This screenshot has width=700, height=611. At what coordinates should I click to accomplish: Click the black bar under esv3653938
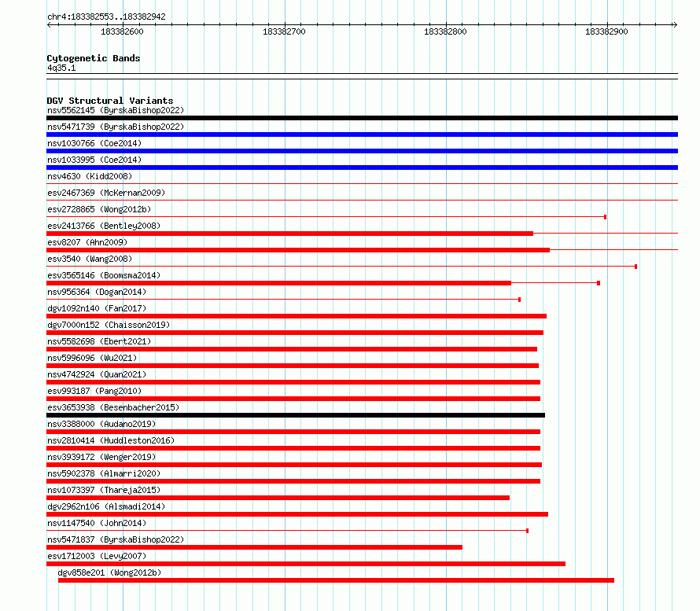pos(296,415)
